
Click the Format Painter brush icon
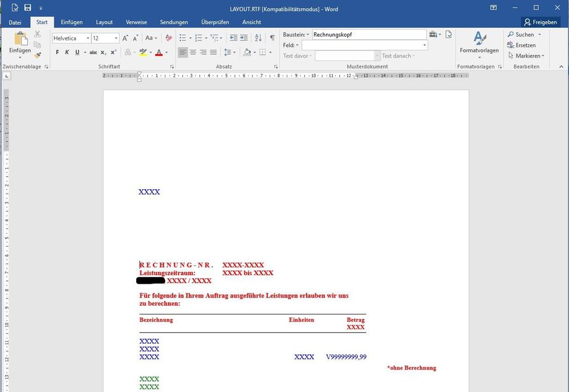38,55
